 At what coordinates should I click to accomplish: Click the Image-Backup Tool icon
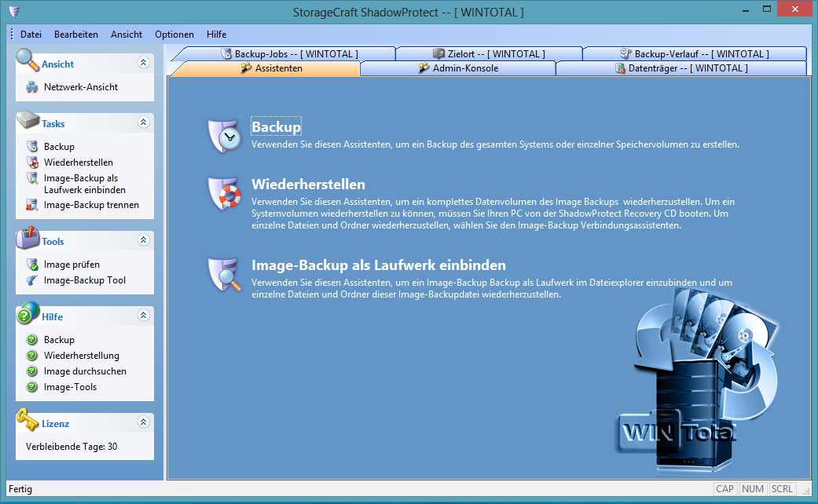(x=32, y=280)
